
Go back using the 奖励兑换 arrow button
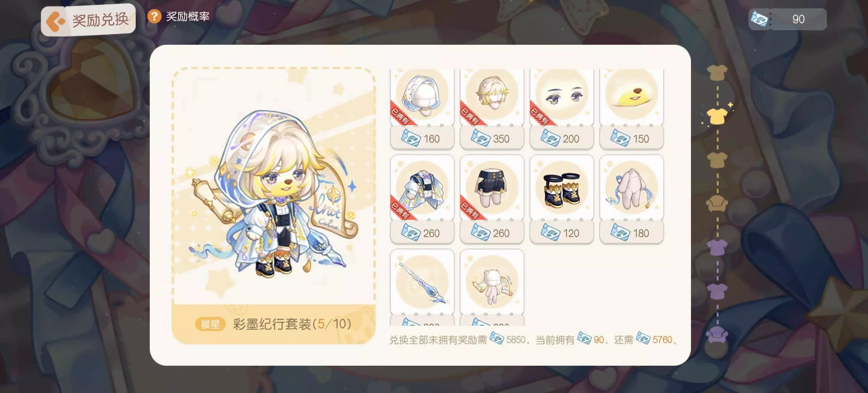point(88,20)
